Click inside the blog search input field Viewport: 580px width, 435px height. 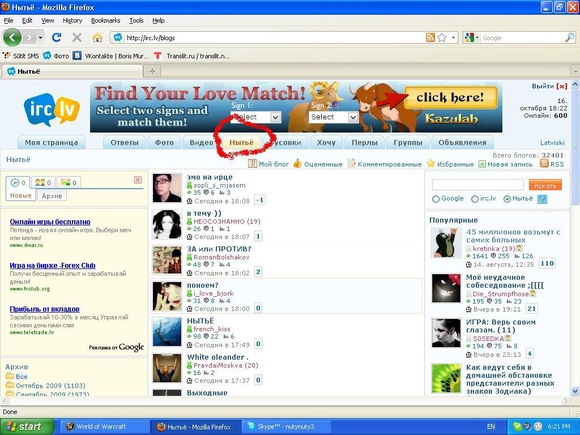coord(478,185)
